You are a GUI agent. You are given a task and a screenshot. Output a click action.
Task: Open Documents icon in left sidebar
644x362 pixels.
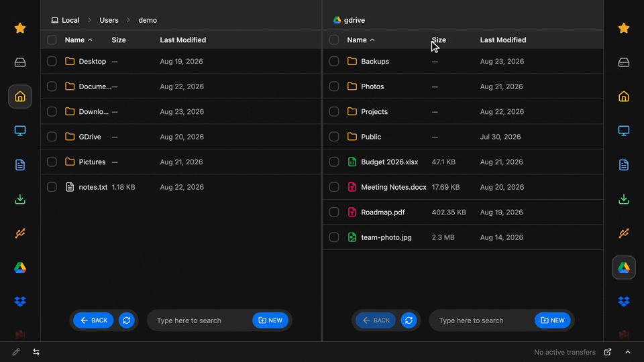[20, 165]
